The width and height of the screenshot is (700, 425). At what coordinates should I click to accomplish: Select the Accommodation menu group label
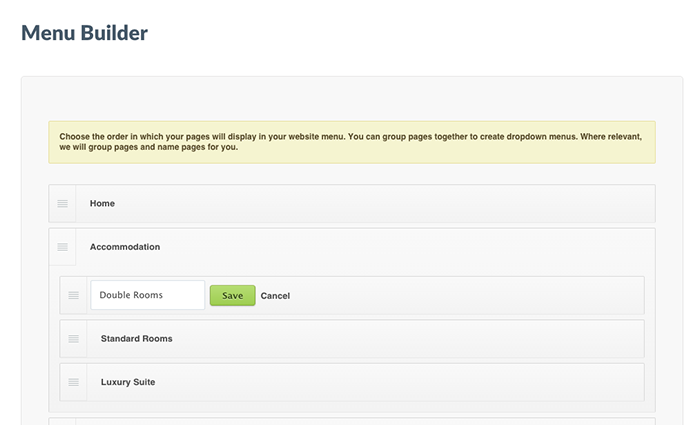(x=125, y=247)
